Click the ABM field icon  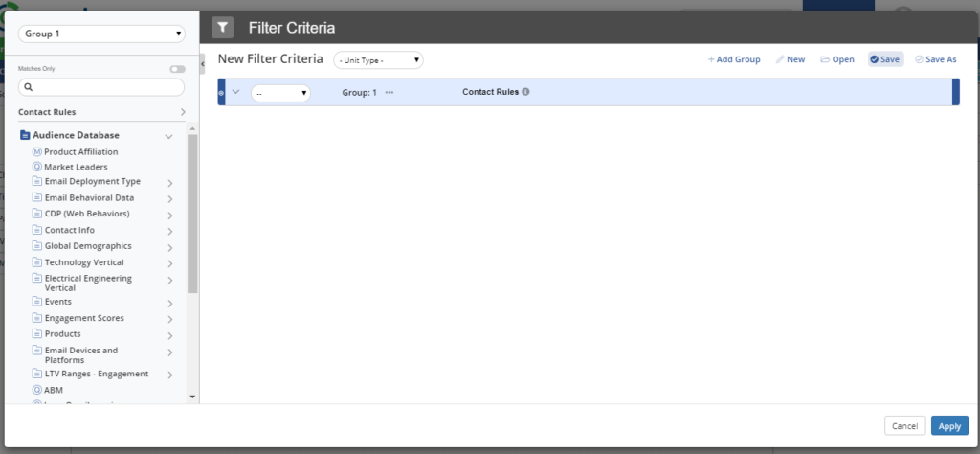37,390
